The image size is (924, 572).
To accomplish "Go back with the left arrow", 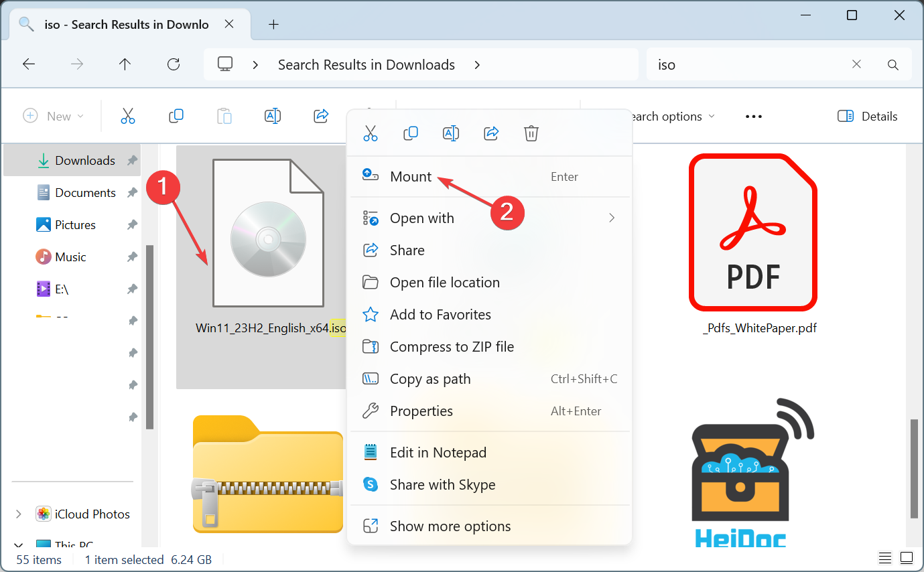I will point(29,64).
